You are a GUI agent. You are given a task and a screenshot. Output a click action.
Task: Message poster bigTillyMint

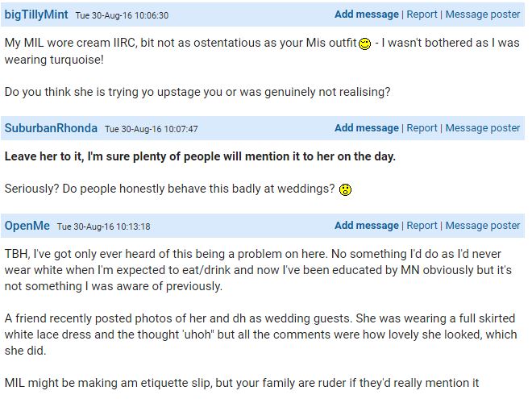coord(483,15)
